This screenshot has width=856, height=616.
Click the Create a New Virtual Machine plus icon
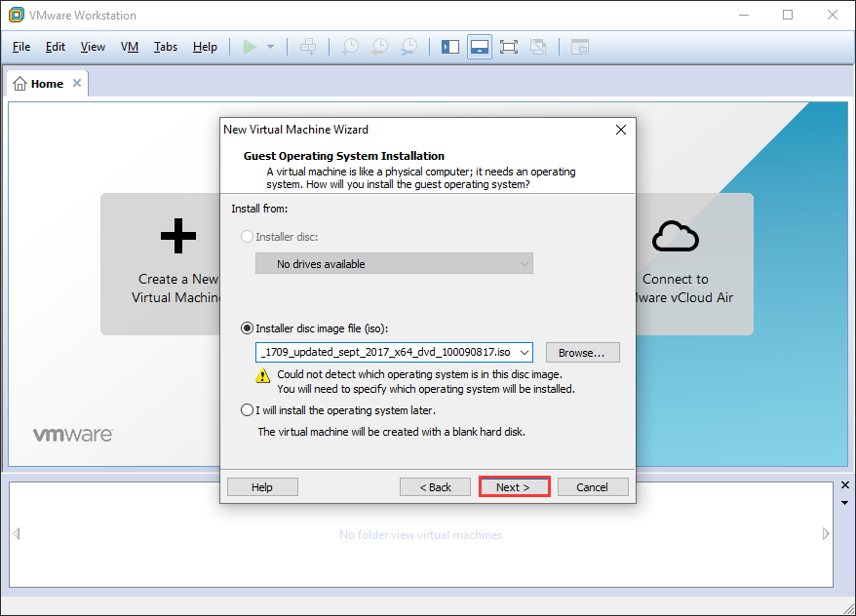point(178,236)
